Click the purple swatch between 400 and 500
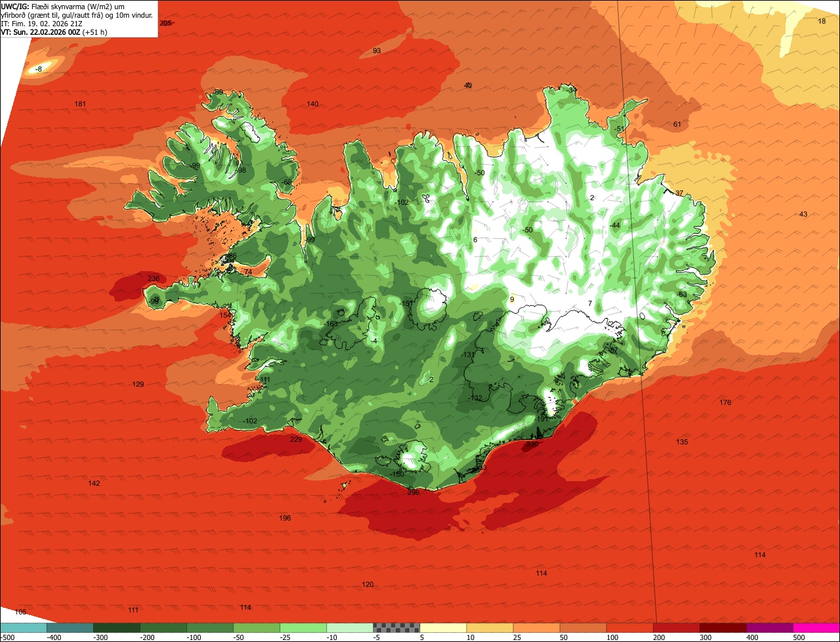840x642 pixels. (x=768, y=628)
